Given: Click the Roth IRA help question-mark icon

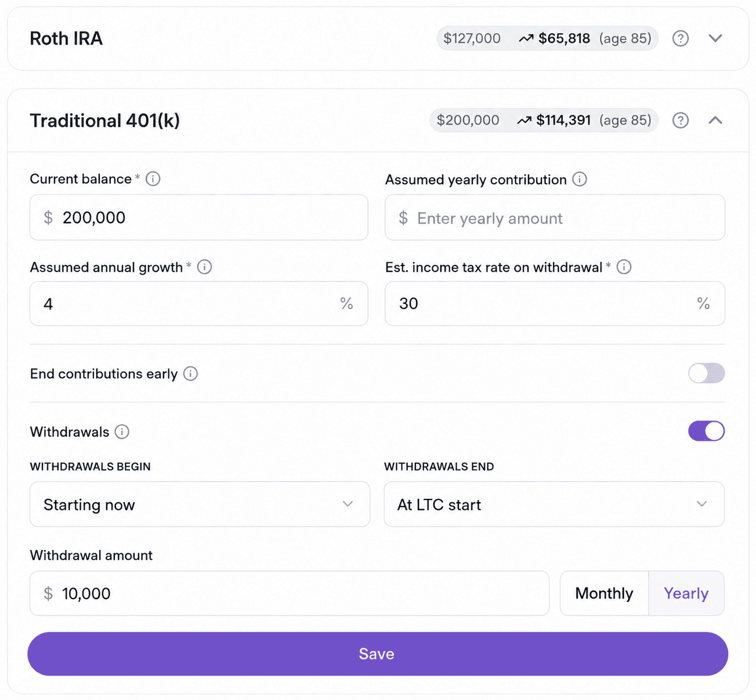Looking at the screenshot, I should pos(680,38).
